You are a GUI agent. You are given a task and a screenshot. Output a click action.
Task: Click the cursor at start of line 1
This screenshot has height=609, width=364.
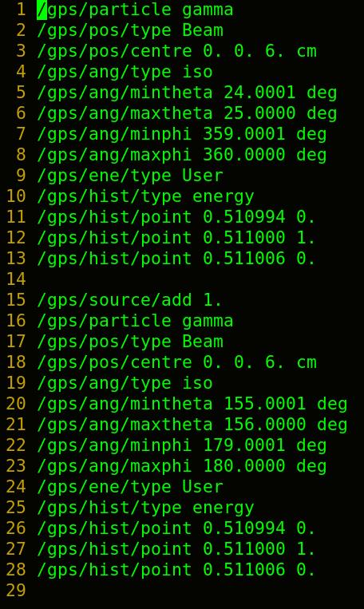(x=42, y=10)
